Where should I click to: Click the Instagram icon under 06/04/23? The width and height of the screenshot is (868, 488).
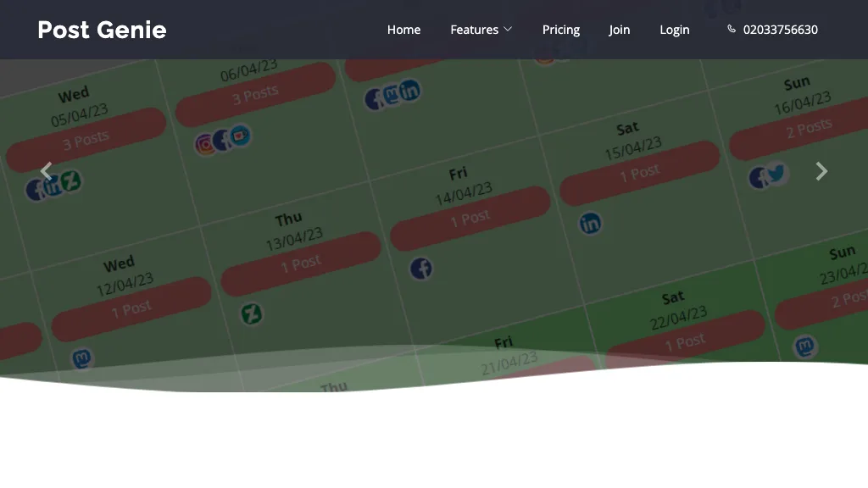pos(204,144)
